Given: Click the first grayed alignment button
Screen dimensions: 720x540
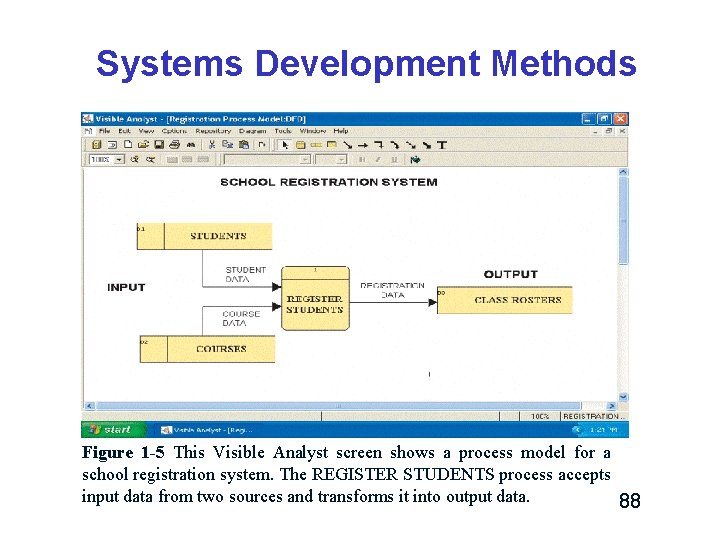Looking at the screenshot, I should 172,159.
